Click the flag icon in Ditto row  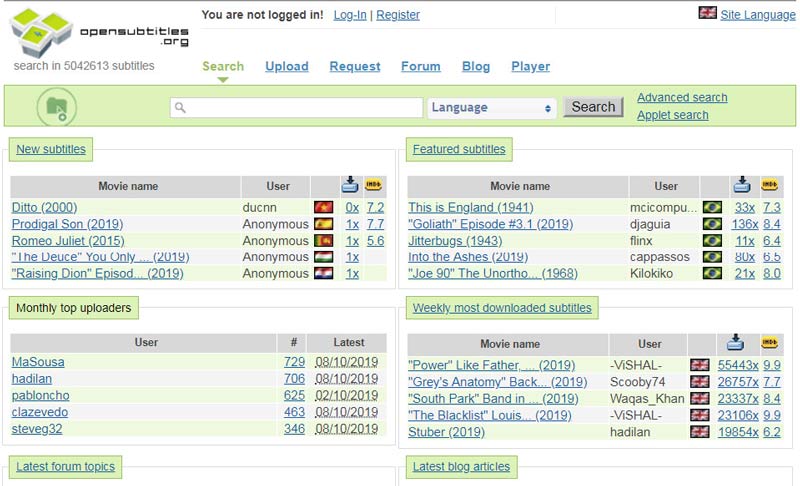323,208
